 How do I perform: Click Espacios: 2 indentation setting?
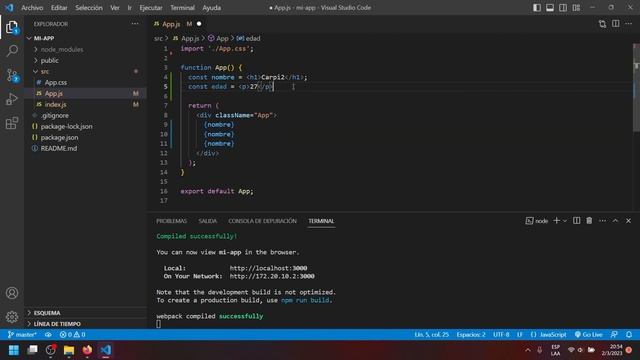tap(471, 334)
